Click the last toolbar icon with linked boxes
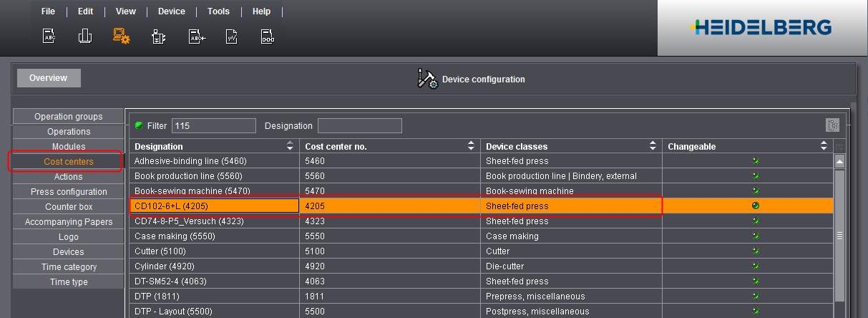The width and height of the screenshot is (868, 318). [268, 37]
